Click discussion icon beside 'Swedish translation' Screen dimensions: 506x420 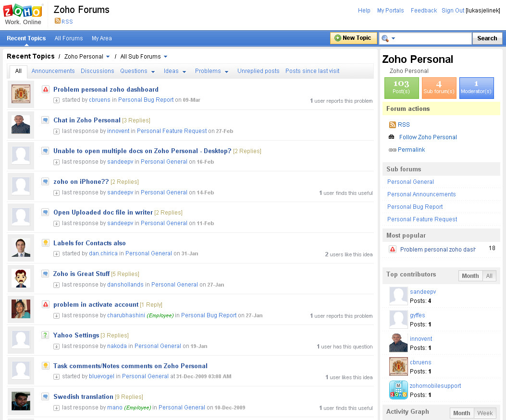pyautogui.click(x=46, y=396)
